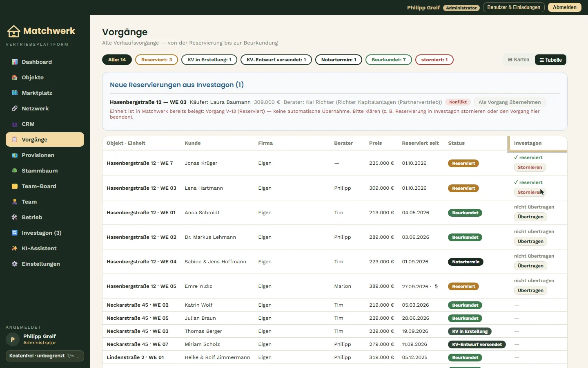Filter by Alle: 14
Screen dimensions: 588x368
click(x=117, y=60)
